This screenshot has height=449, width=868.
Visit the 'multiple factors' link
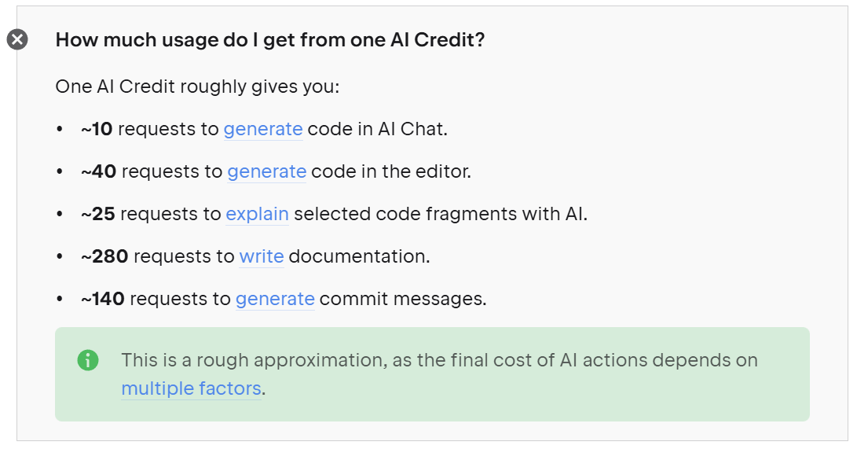191,388
